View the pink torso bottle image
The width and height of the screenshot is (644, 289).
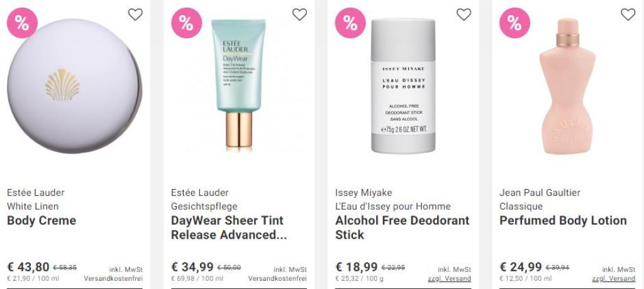[567, 86]
